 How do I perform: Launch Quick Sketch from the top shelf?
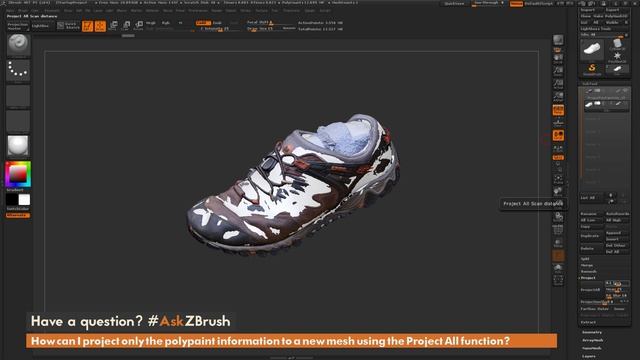point(68,26)
